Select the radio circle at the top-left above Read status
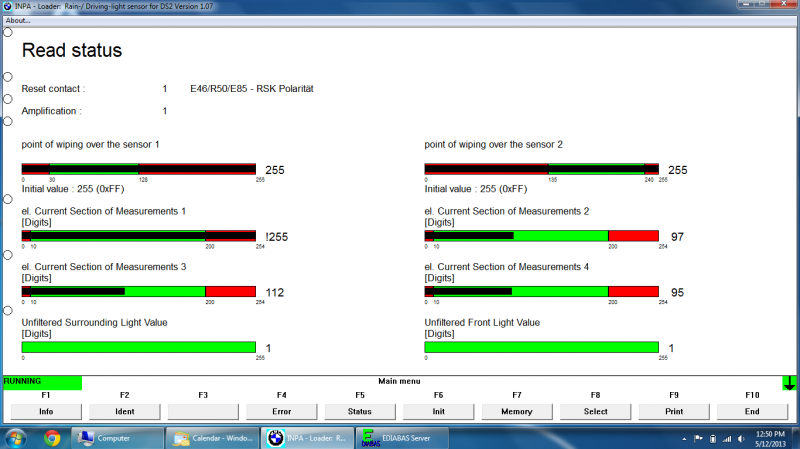 pyautogui.click(x=8, y=33)
